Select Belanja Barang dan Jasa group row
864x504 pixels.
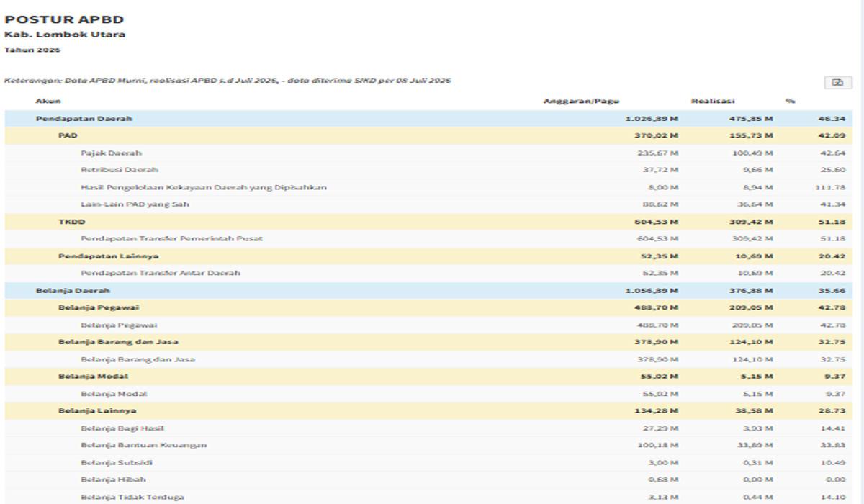click(428, 342)
